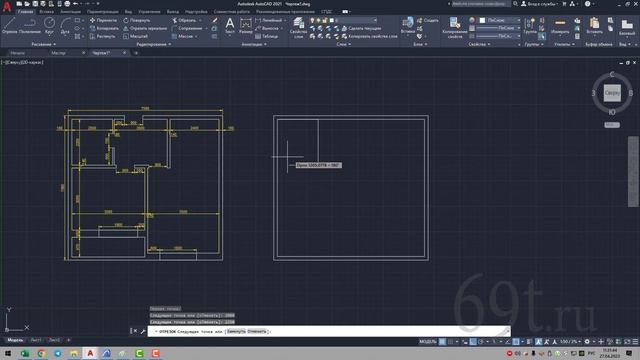
Task: Select the Размер dimension tool
Action: tap(246, 26)
